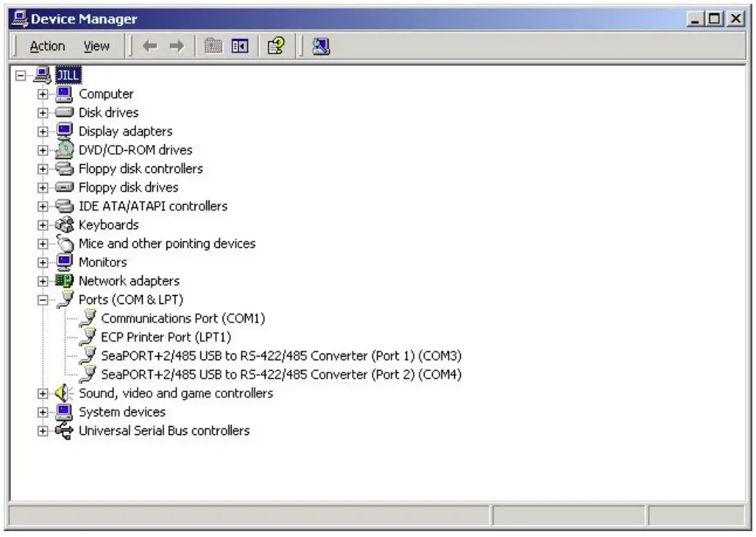
Task: Select the 'IDE ATA/ATAPI controllers' label
Action: click(x=153, y=206)
